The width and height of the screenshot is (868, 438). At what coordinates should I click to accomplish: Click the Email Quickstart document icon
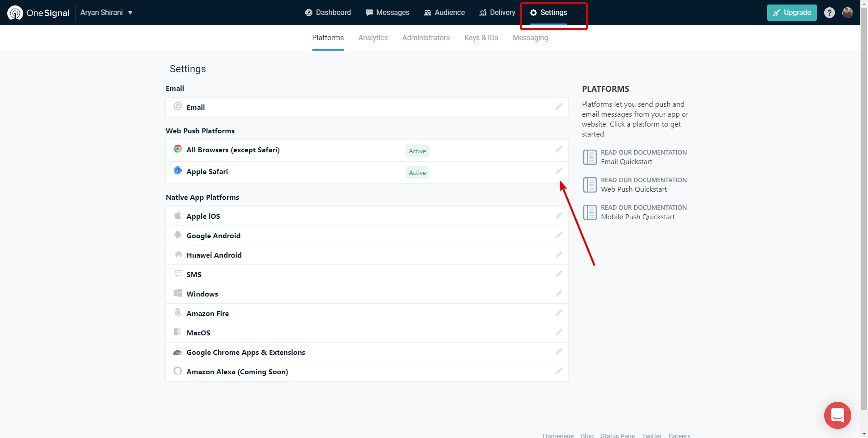point(590,157)
